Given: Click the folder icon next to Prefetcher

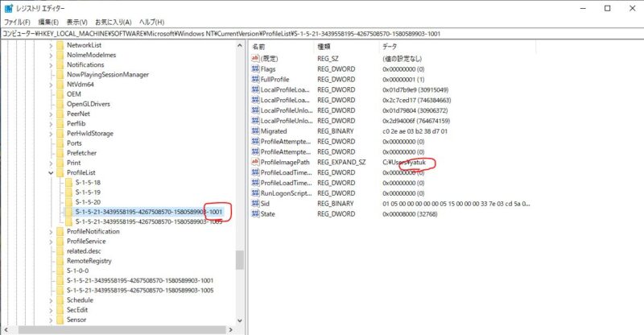Looking at the screenshot, I should click(60, 153).
